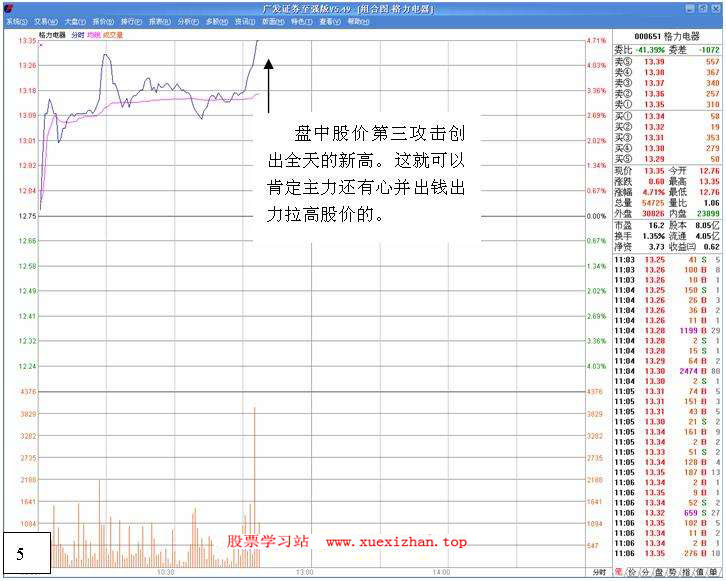726x581 pixels.
Task: Open the 系统(S) menu
Action: 17,22
